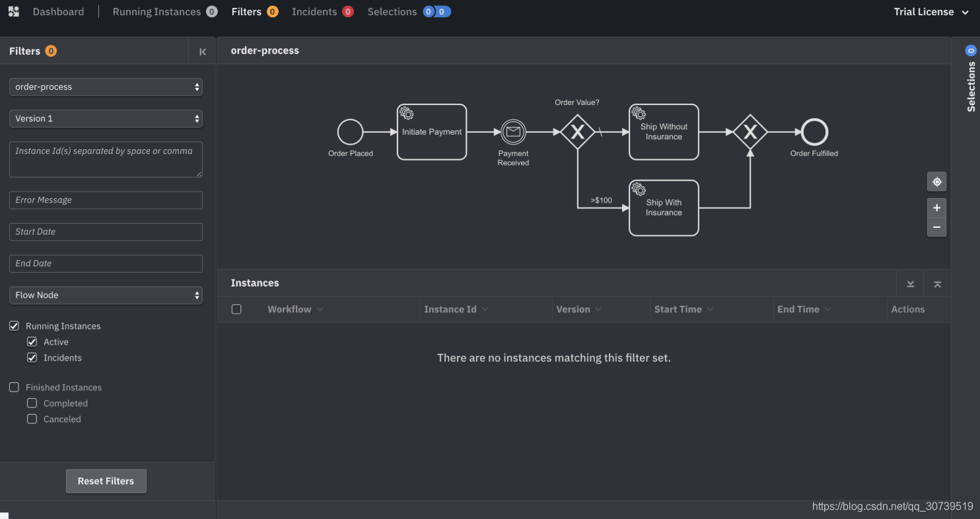
Task: Select the Initiate Payment task
Action: tap(432, 132)
